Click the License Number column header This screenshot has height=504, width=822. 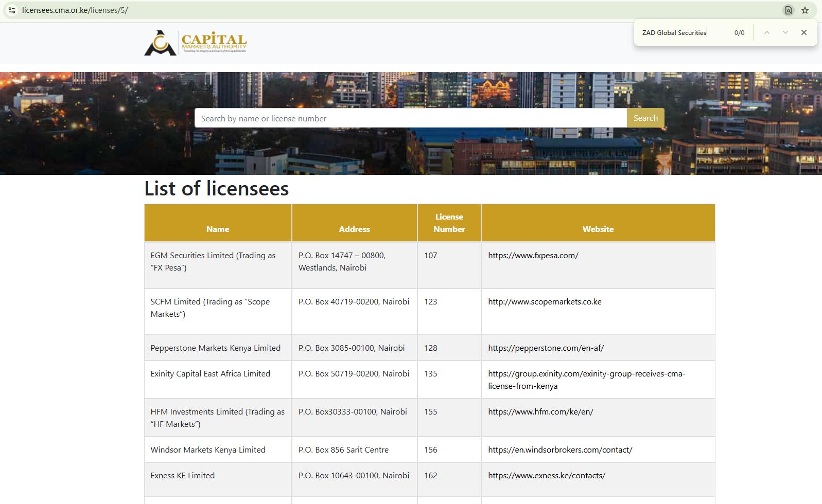coord(449,223)
